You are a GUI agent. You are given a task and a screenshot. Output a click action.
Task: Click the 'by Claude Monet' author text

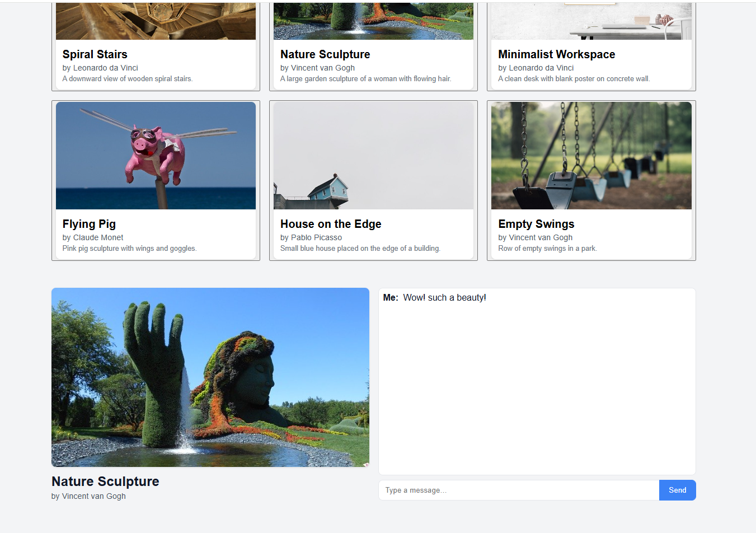(x=93, y=237)
